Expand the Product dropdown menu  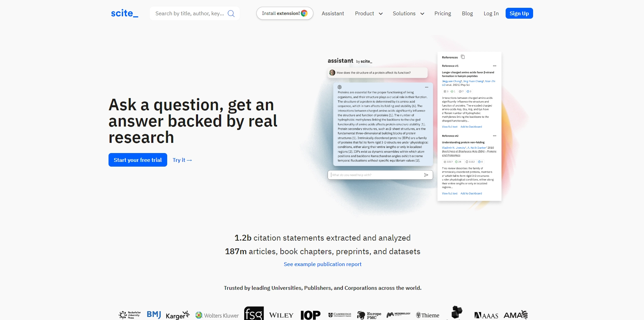[x=369, y=14]
